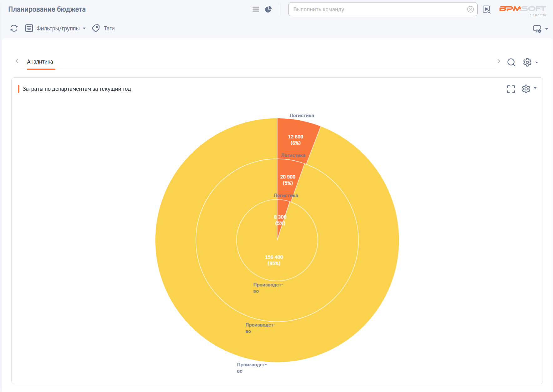Select the inner 156 400 Производство segment
The height and width of the screenshot is (392, 553).
coord(274,260)
